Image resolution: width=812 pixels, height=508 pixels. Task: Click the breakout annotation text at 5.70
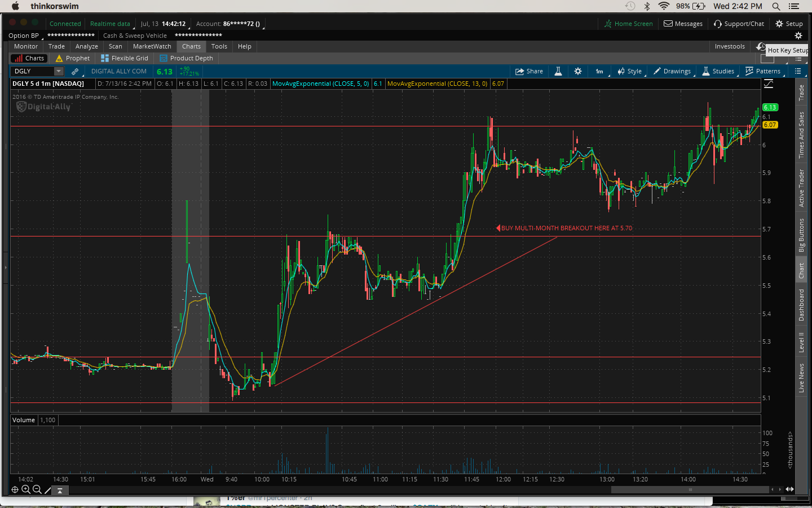567,228
